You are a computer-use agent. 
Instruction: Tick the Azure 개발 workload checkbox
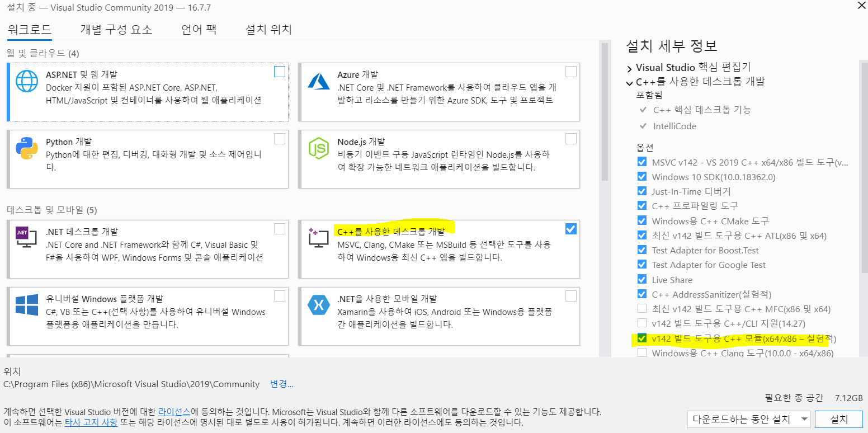point(571,72)
